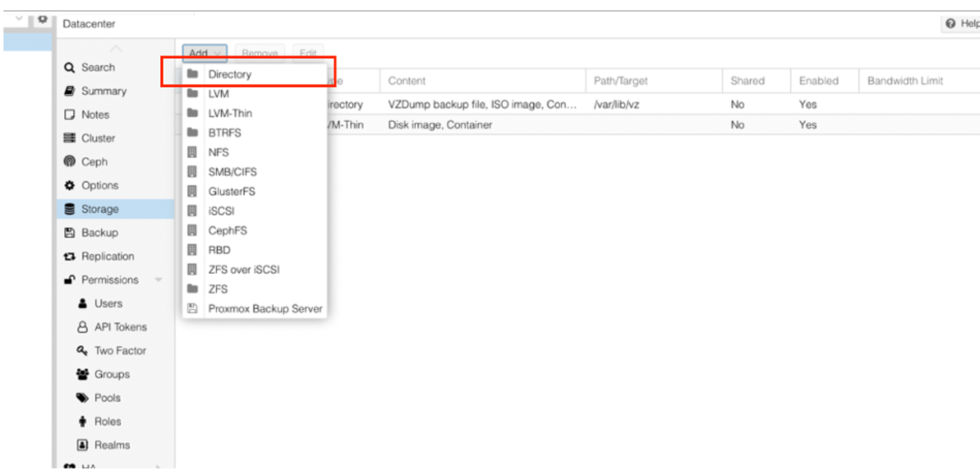The height and width of the screenshot is (473, 980).
Task: Choose NFS from the storage type menu
Action: (218, 152)
